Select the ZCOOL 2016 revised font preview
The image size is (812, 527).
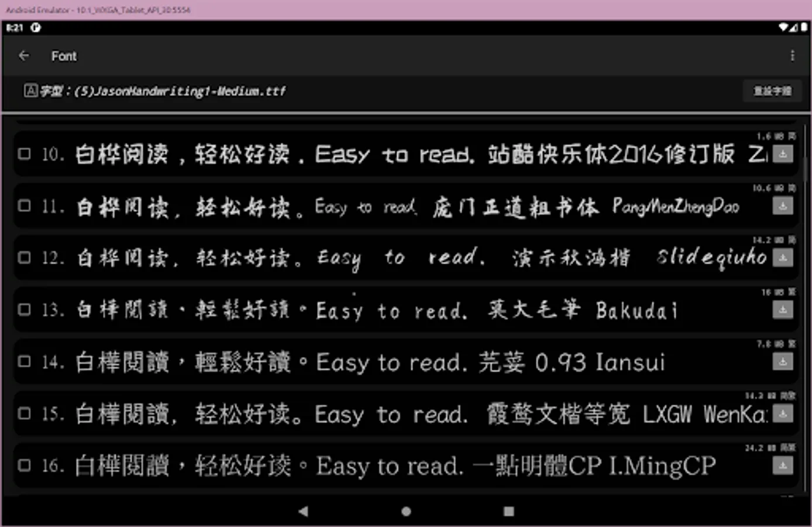[x=422, y=155]
